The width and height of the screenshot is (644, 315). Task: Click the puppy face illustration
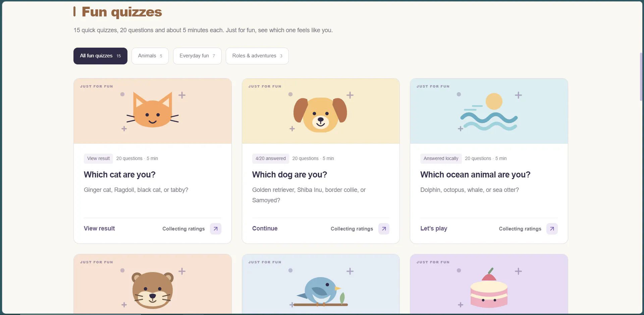coord(320,115)
